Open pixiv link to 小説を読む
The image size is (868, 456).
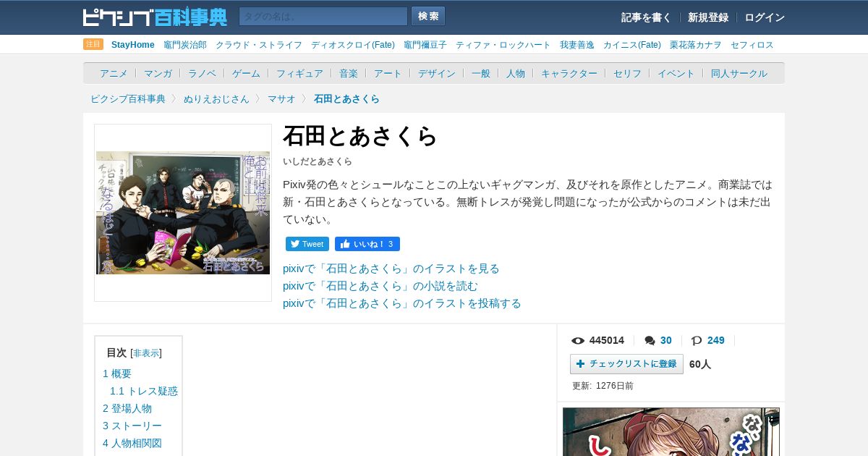click(380, 286)
